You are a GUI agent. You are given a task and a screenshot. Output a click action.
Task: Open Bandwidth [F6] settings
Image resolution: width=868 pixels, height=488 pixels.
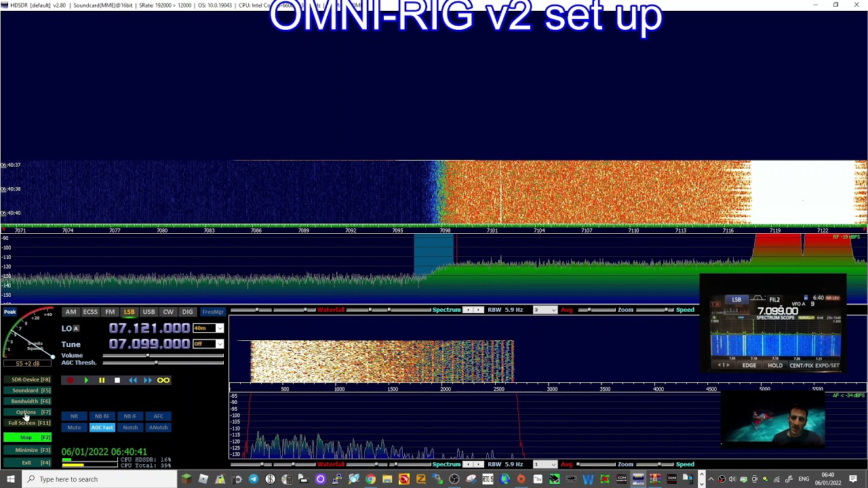pos(27,401)
